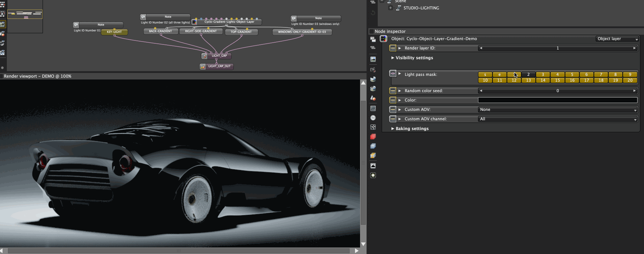
Task: Click the Random color seed value slider
Action: click(x=558, y=91)
